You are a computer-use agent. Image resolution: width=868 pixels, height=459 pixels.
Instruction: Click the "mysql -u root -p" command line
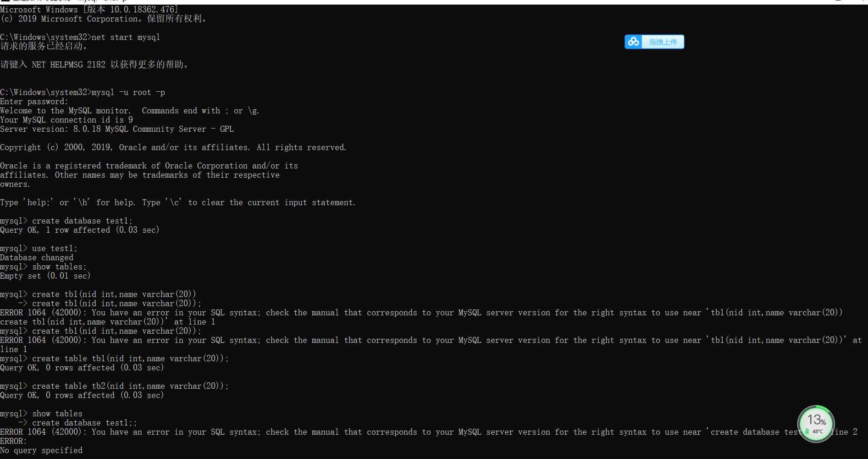[x=83, y=92]
